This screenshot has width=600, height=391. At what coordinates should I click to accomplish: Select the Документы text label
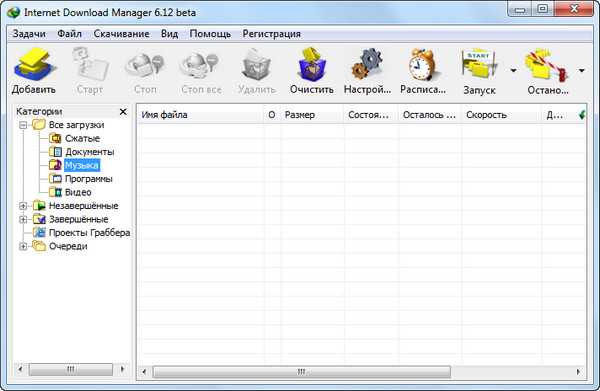pos(90,152)
